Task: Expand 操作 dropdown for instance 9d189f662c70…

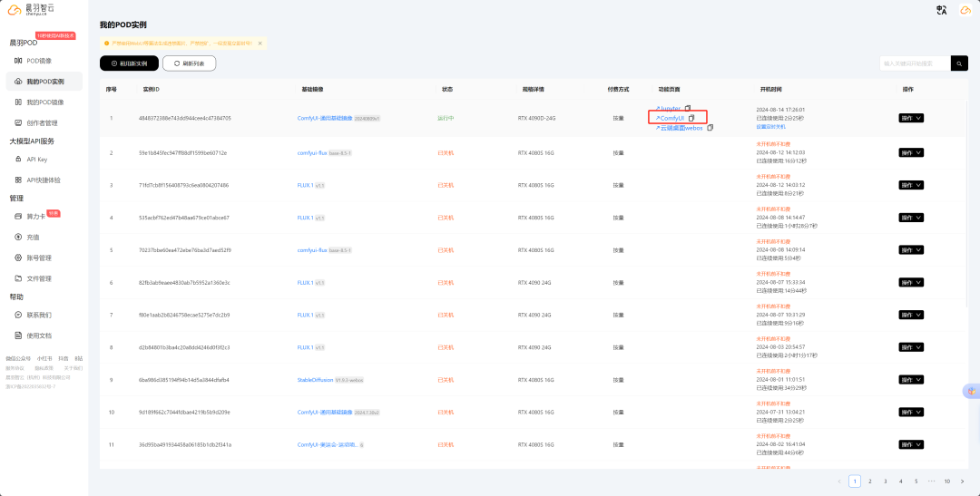Action: [911, 413]
